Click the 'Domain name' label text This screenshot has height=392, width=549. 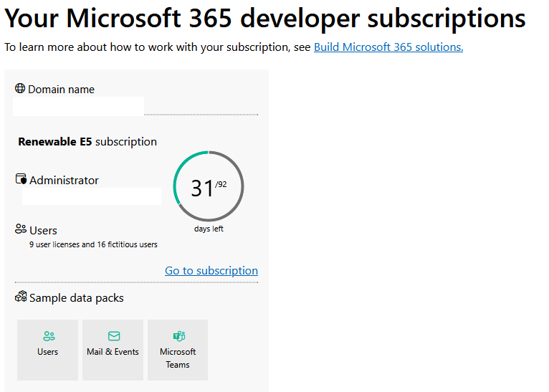[x=61, y=90]
